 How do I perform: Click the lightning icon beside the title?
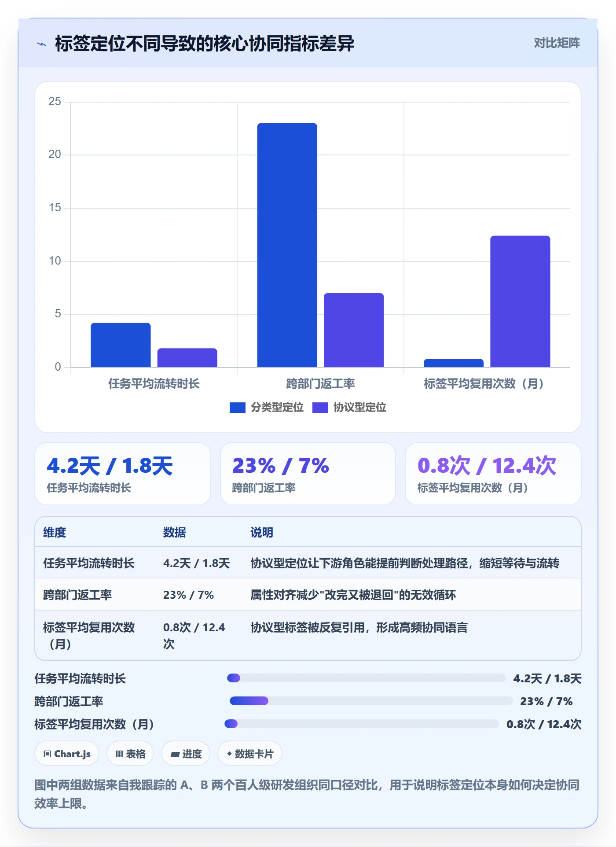click(42, 44)
